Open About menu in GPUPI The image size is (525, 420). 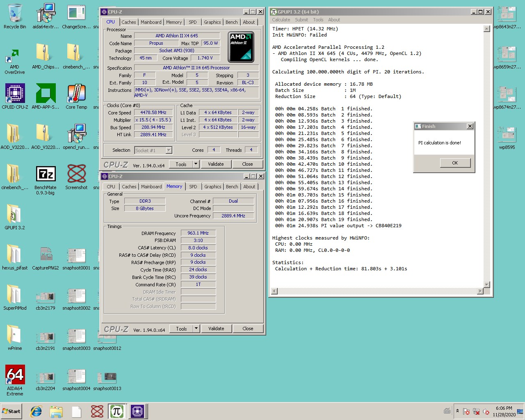[x=334, y=20]
